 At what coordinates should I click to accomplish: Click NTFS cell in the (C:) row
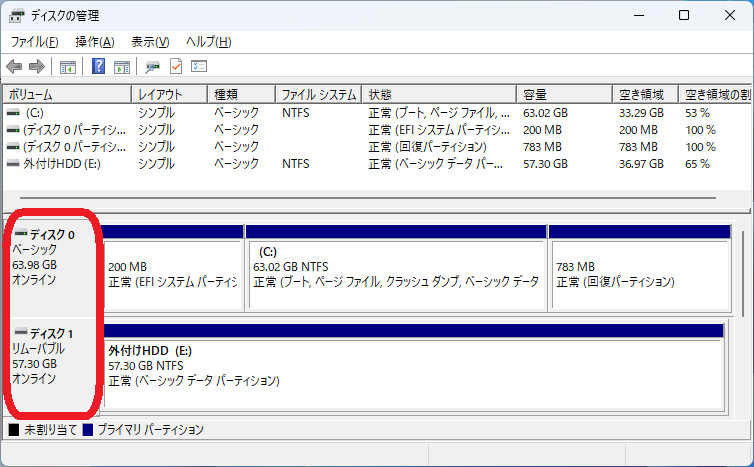296,113
